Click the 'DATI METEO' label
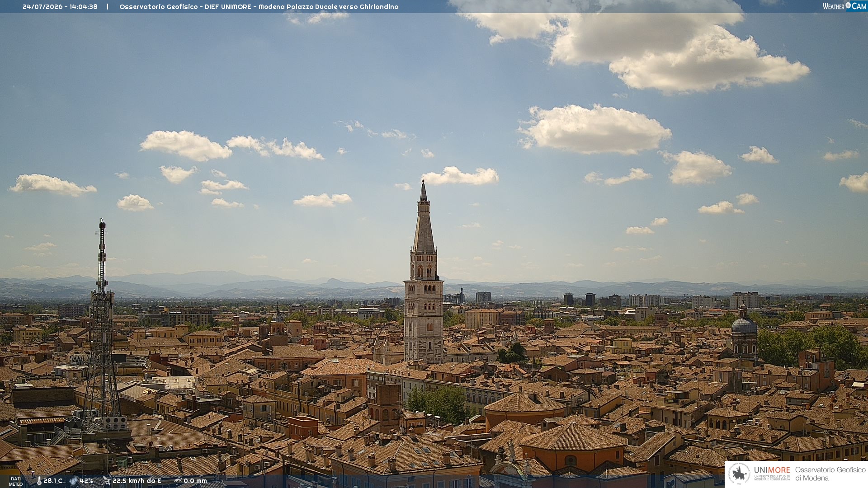Viewport: 868px width, 488px height. (x=16, y=482)
